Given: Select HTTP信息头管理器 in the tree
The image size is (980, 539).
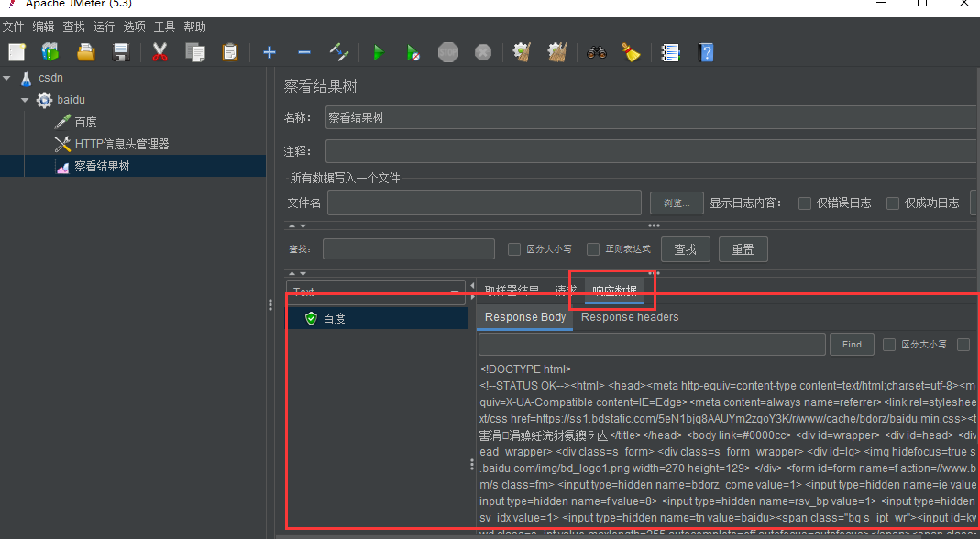Looking at the screenshot, I should coord(122,144).
